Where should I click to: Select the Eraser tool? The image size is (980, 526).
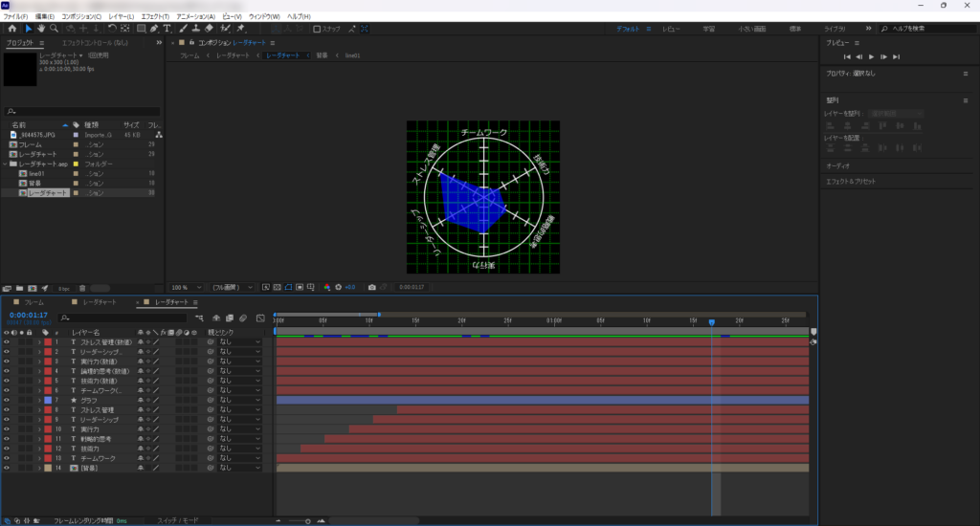pos(209,29)
